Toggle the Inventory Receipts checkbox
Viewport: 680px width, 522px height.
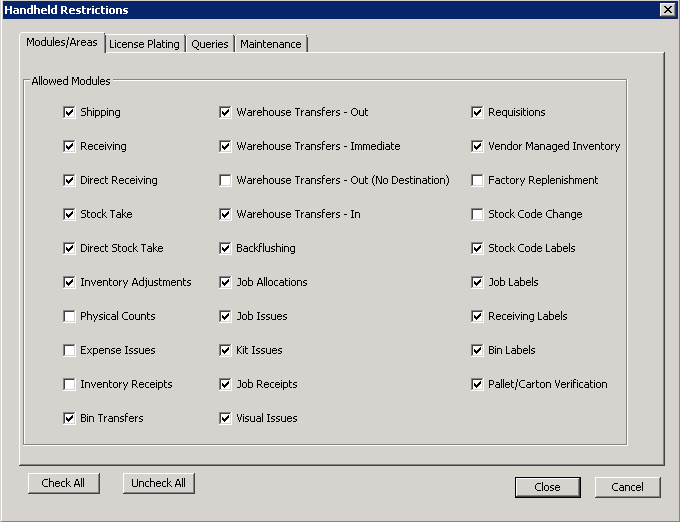tap(69, 384)
